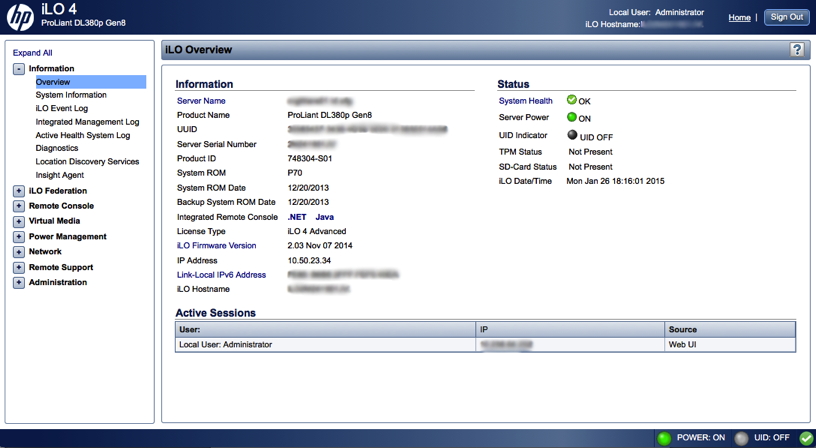Click the footer health green checkmark icon

coord(806,439)
